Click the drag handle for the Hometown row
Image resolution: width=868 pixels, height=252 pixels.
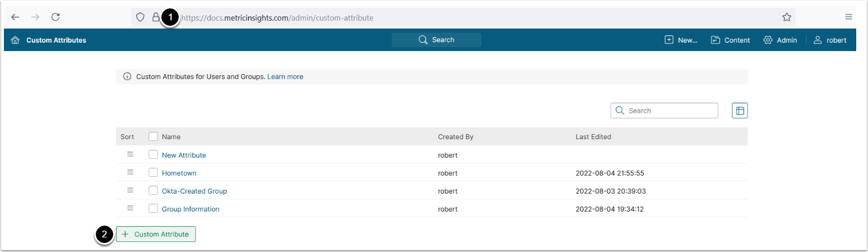coord(130,172)
